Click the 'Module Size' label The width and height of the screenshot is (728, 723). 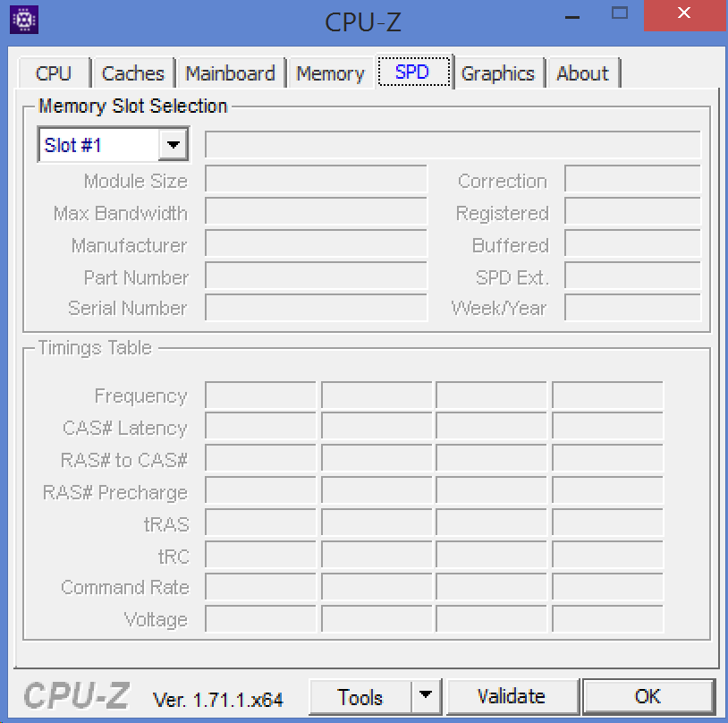tap(136, 182)
